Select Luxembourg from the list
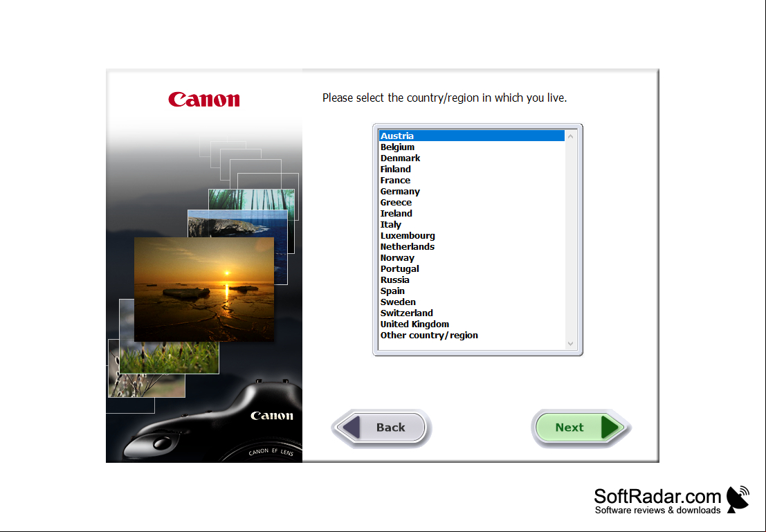Viewport: 766px width, 532px height. coord(471,235)
